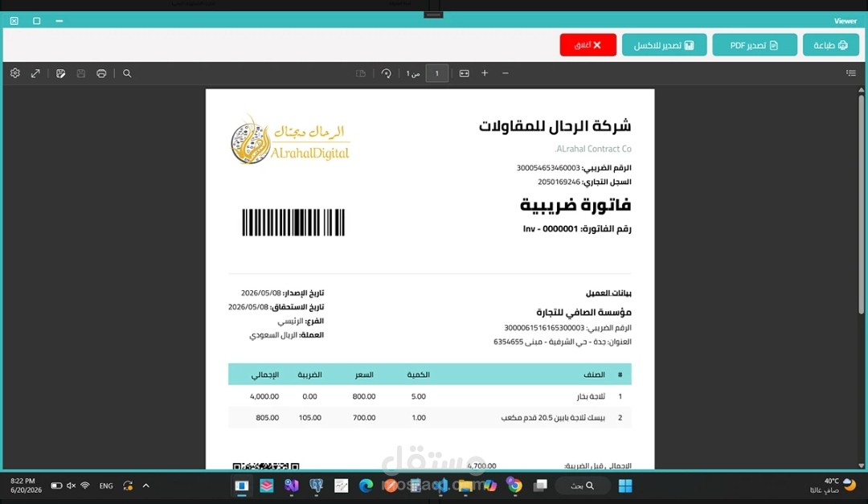Open Visual Studio from the taskbar
Image resolution: width=868 pixels, height=504 pixels.
(292, 486)
